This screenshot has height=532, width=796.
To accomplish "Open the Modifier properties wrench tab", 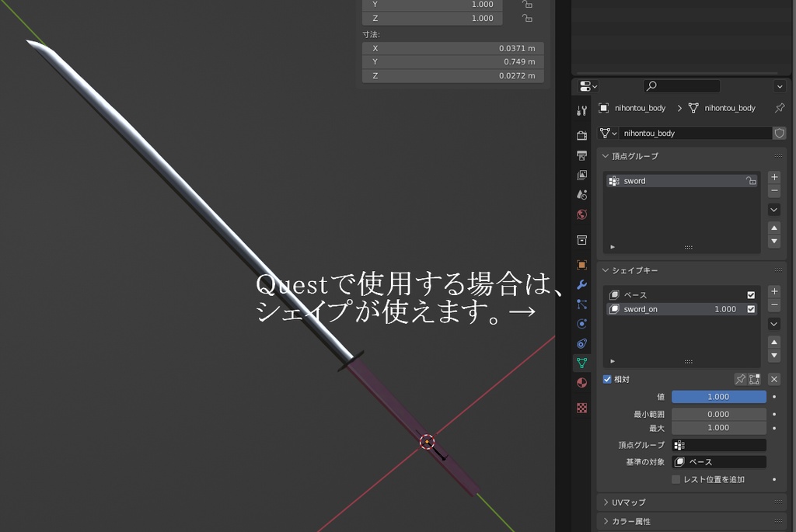I will point(581,285).
